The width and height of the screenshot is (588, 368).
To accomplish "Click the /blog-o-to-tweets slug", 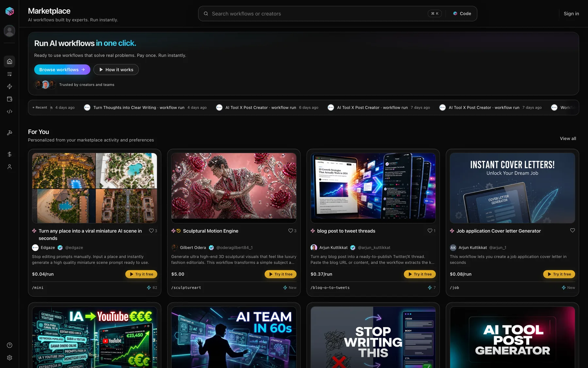I will point(330,288).
